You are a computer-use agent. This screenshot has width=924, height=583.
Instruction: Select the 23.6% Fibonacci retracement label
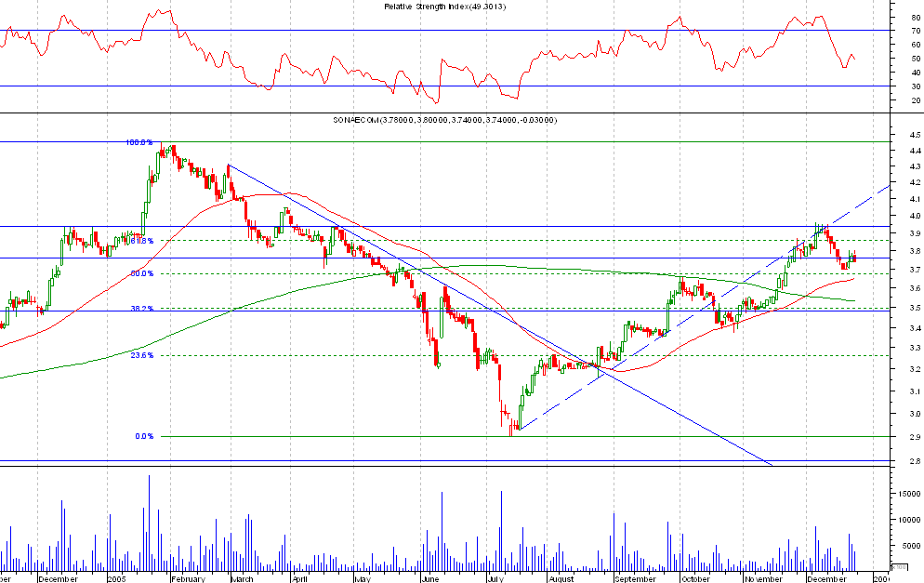tap(141, 355)
